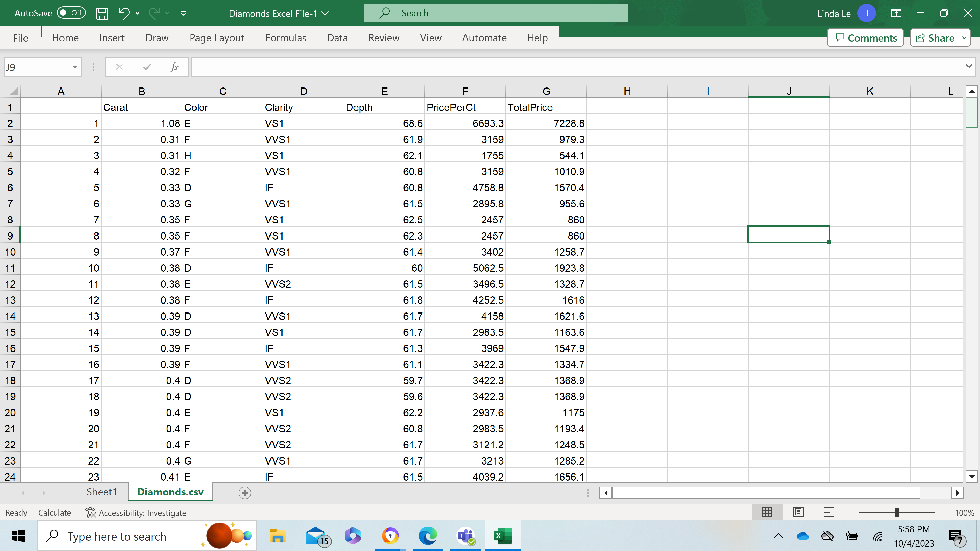Click the Search box in title bar
The width and height of the screenshot is (980, 551).
tap(496, 13)
